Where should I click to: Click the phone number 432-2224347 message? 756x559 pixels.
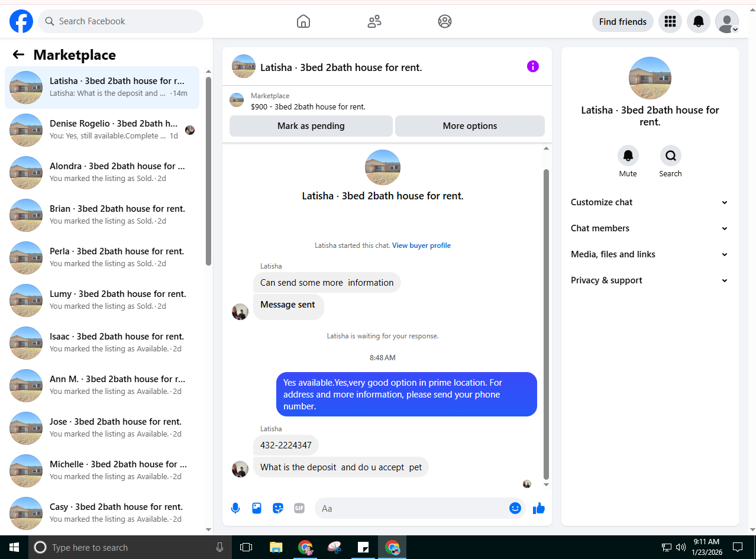(286, 445)
